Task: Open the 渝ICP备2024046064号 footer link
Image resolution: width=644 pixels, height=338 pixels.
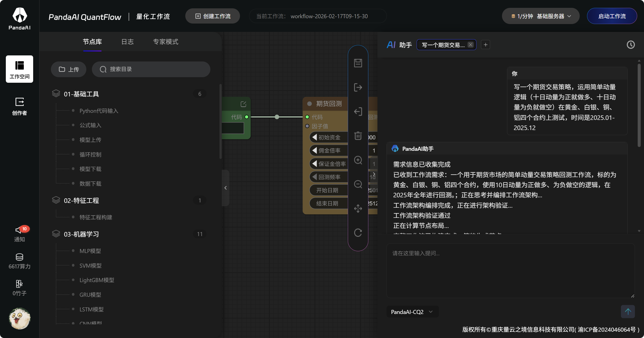Action: coord(607,329)
